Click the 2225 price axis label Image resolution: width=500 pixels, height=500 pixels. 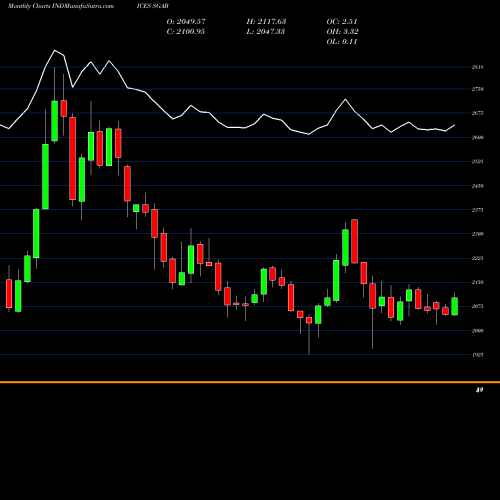coord(478,258)
